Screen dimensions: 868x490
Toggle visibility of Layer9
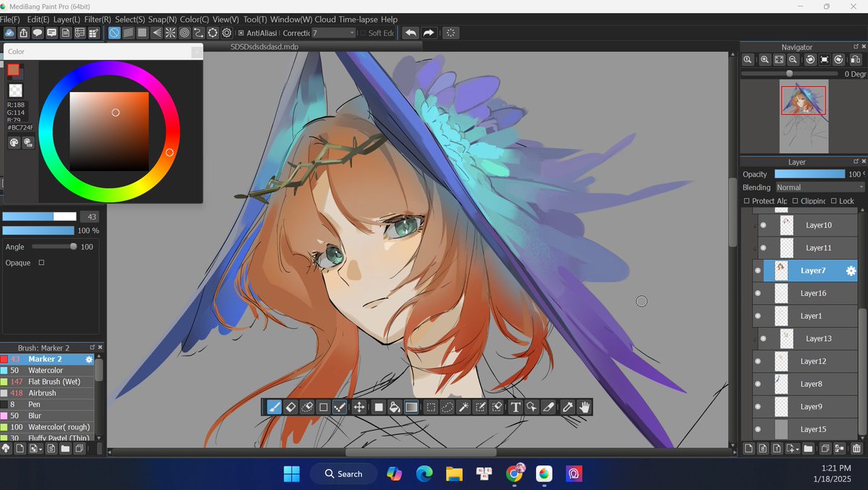click(758, 407)
